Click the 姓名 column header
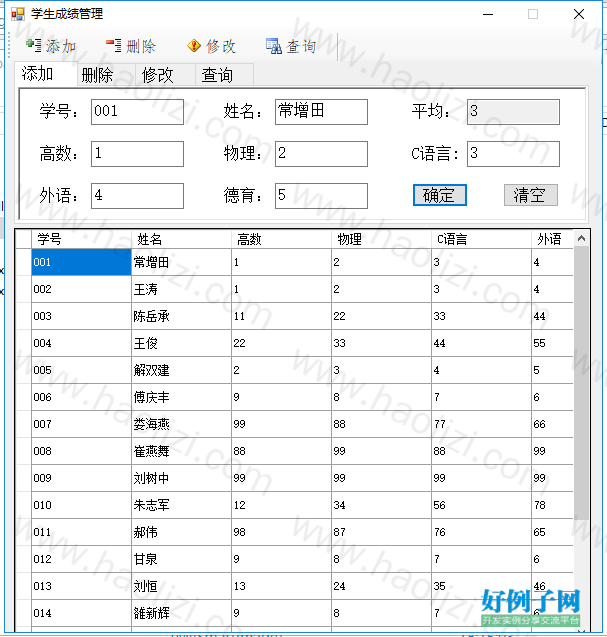607x637 pixels. (x=181, y=239)
